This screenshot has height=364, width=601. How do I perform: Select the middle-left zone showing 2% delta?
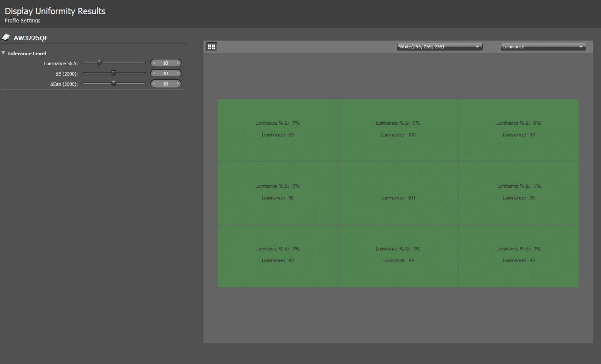coord(277,193)
